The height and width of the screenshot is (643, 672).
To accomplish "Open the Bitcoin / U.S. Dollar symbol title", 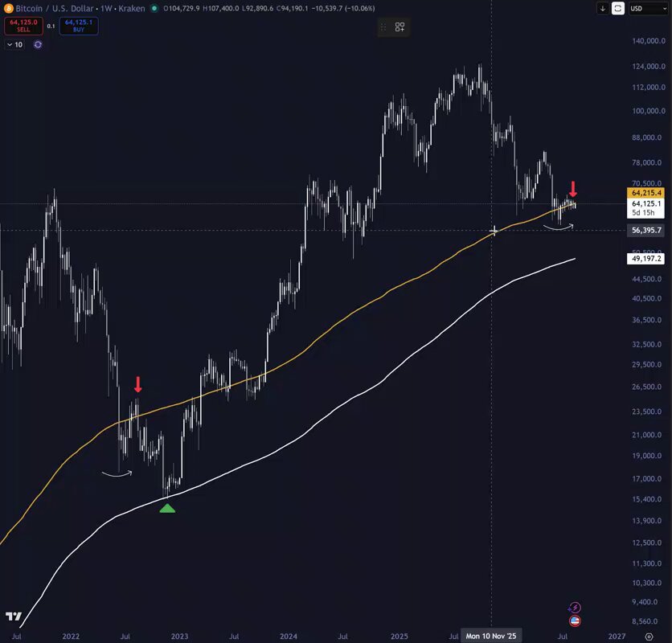I will click(x=55, y=8).
